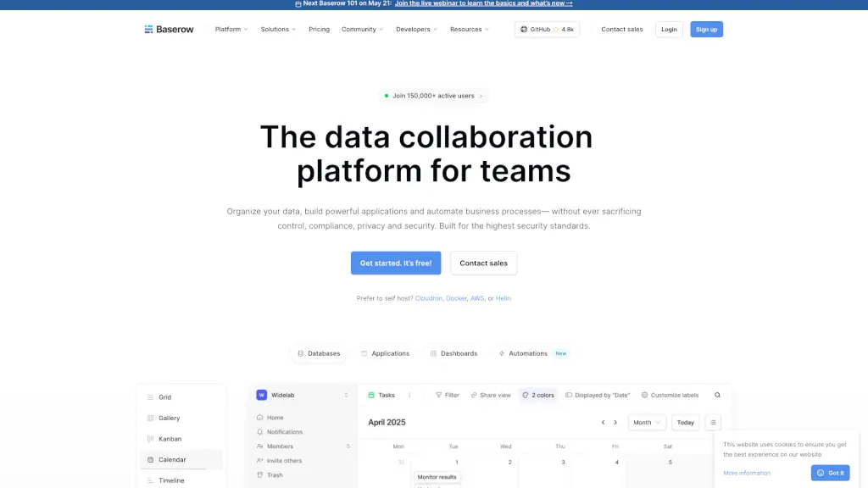Open the GitHub 4.8k stars link
868x488 pixels.
(547, 30)
